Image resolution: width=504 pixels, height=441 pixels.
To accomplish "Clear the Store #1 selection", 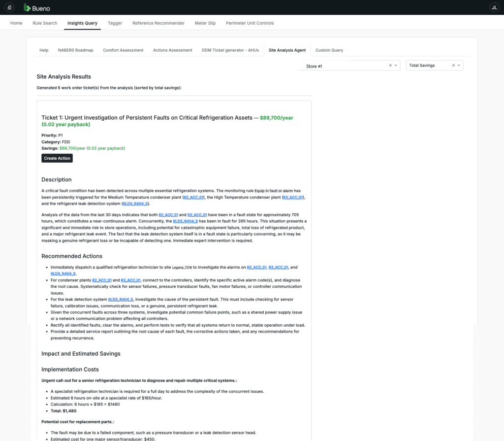I will 390,66.
